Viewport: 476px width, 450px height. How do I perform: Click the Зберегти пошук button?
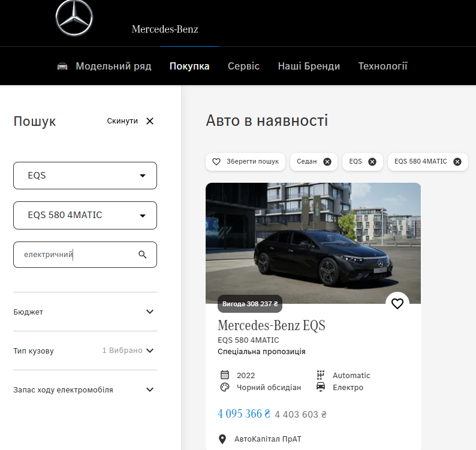point(246,162)
